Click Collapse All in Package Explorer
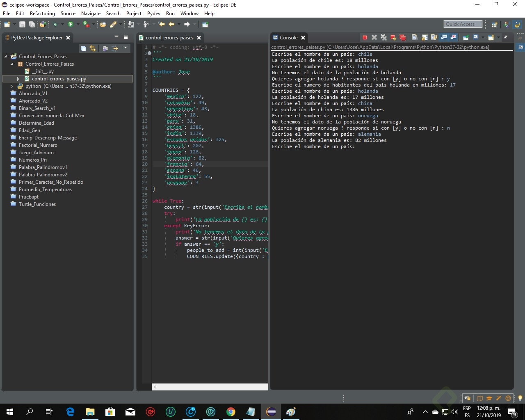The height and width of the screenshot is (420, 525). pos(83,48)
